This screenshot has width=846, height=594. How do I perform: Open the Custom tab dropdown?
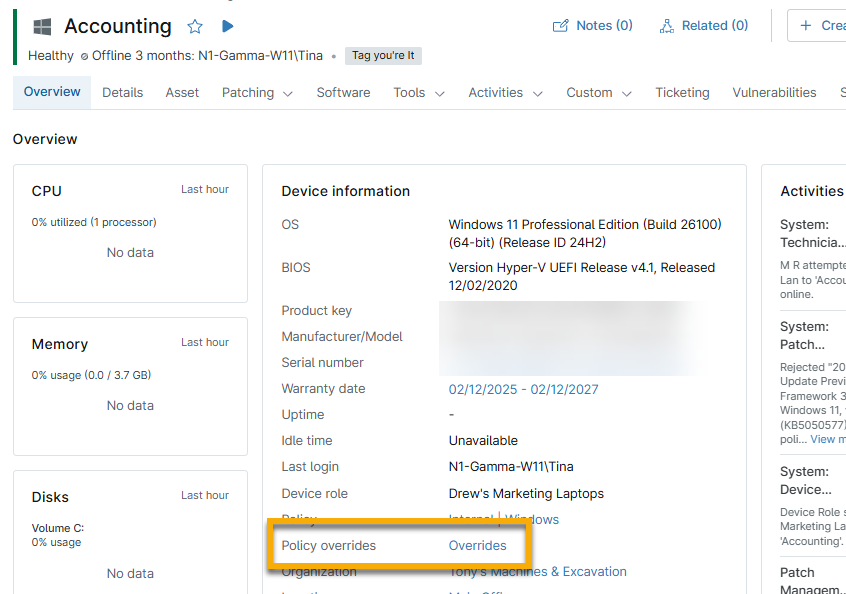coord(599,92)
